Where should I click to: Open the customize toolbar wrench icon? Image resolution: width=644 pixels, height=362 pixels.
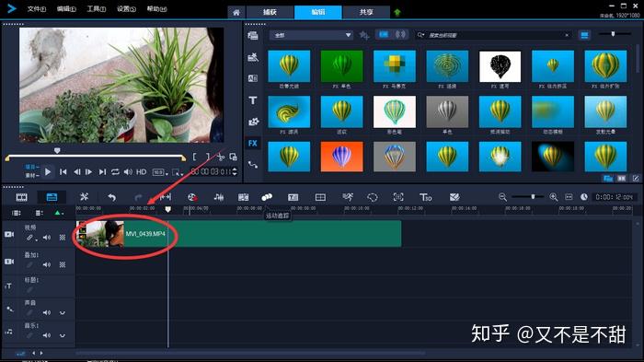(x=85, y=197)
